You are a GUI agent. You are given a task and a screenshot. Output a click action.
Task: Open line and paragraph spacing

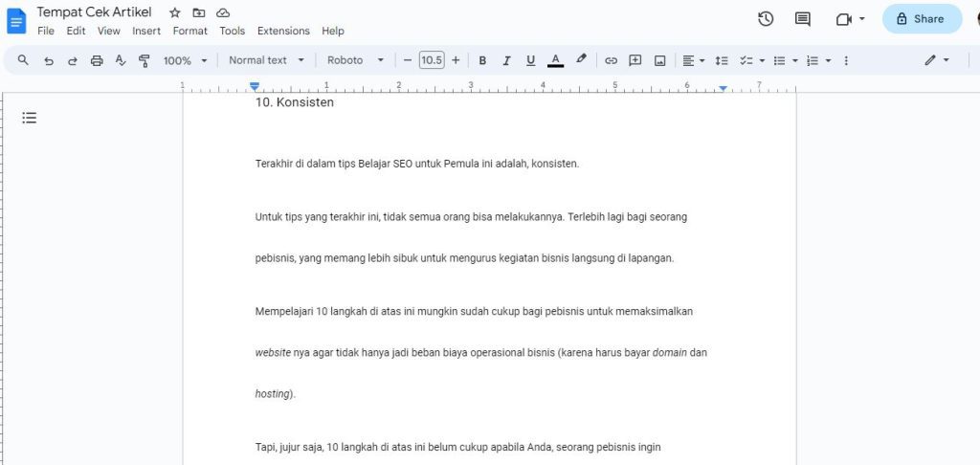[722, 60]
